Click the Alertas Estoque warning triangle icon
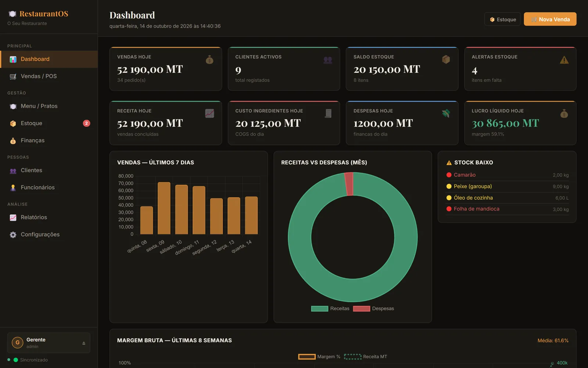Image resolution: width=588 pixels, height=368 pixels. tap(564, 60)
